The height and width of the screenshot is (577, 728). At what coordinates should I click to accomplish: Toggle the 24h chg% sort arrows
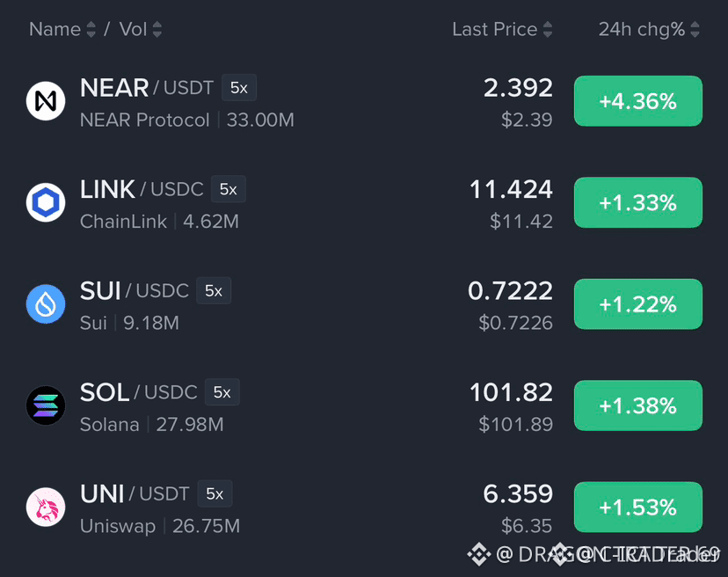pyautogui.click(x=695, y=30)
